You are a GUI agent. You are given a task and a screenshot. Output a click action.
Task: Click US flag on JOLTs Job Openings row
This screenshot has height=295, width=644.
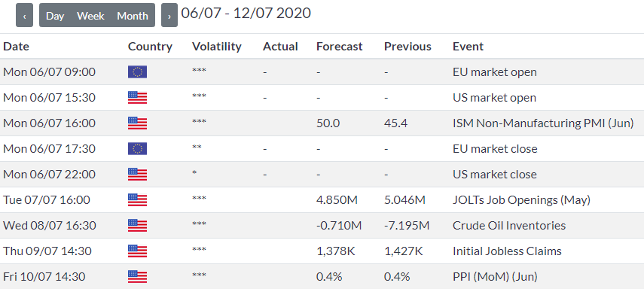click(137, 200)
